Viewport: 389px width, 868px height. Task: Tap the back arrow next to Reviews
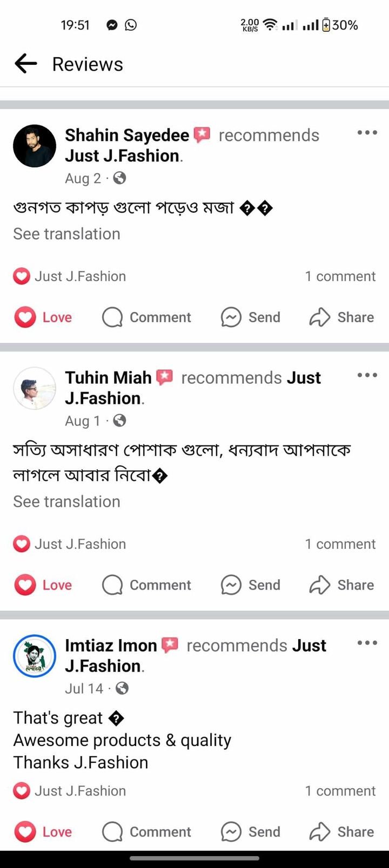point(25,64)
